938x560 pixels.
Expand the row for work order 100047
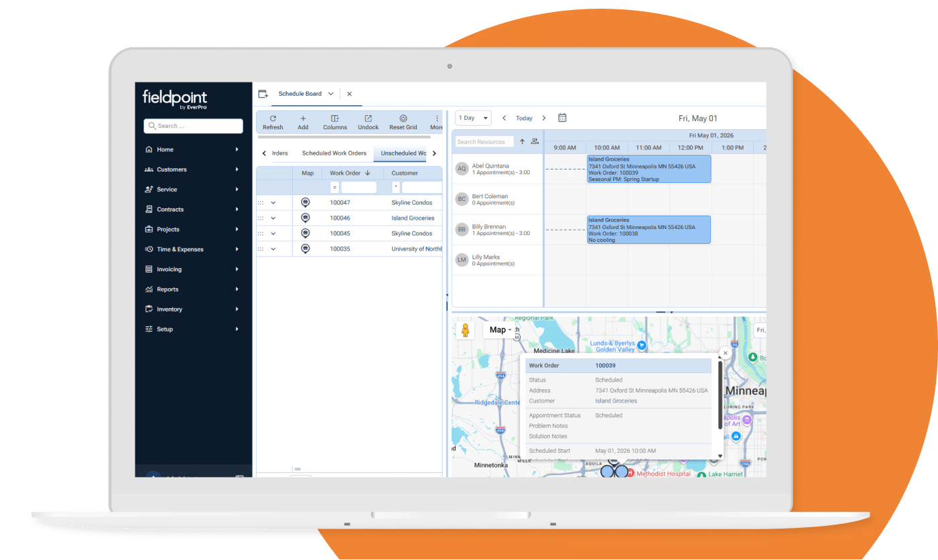pyautogui.click(x=273, y=202)
